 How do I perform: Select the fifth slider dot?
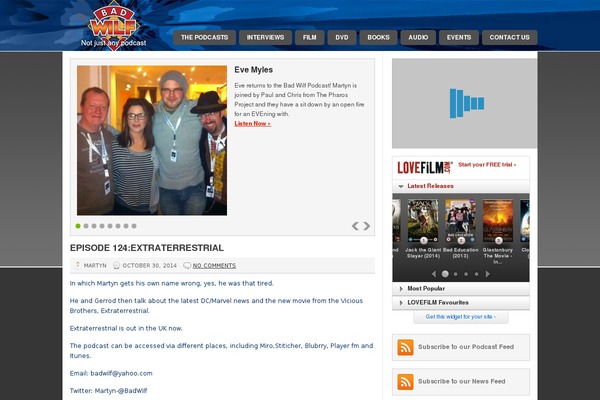pos(110,226)
